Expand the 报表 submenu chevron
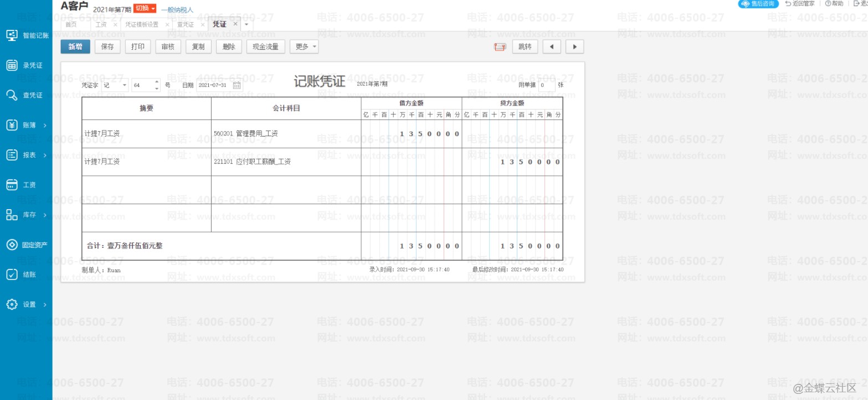The height and width of the screenshot is (400, 868). coord(45,155)
